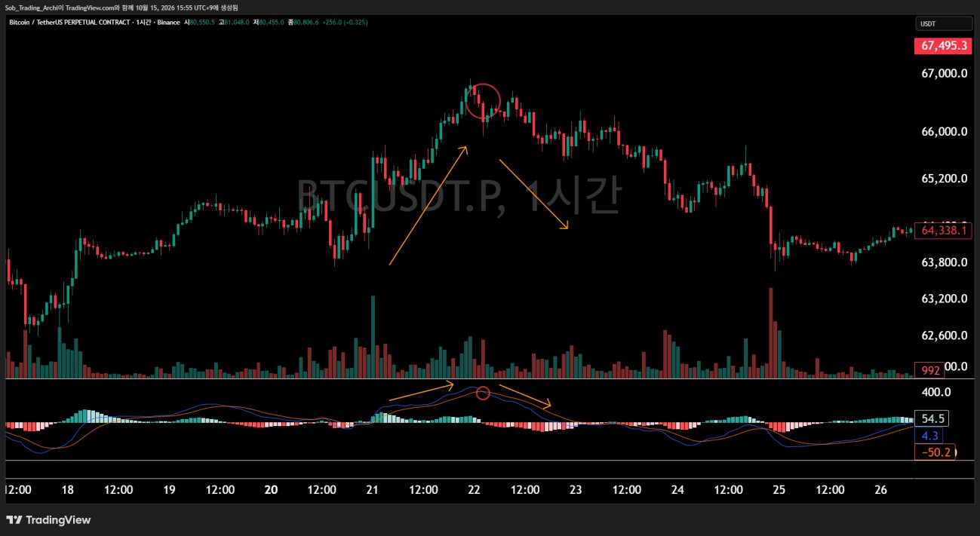
Task: Click the open price value 80,550.5
Action: click(x=203, y=23)
